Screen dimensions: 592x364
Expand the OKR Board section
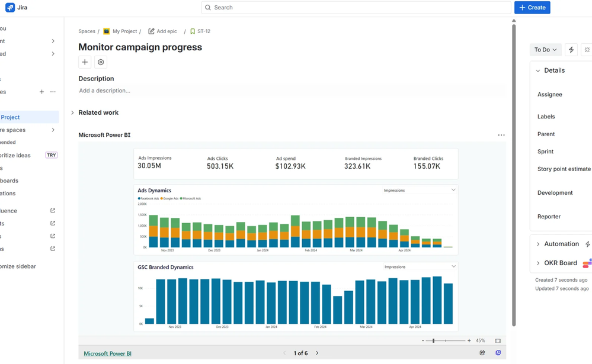click(x=538, y=263)
